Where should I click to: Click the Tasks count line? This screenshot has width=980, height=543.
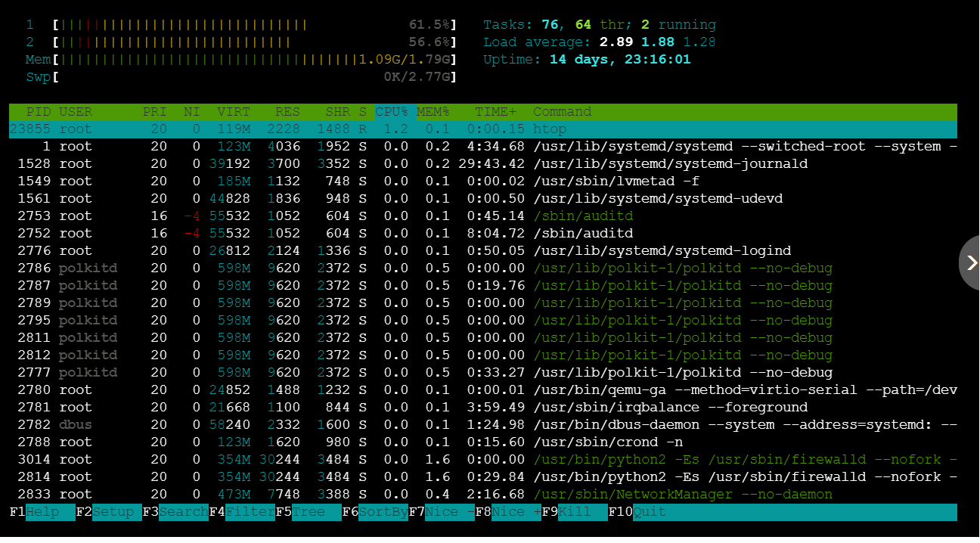(600, 25)
